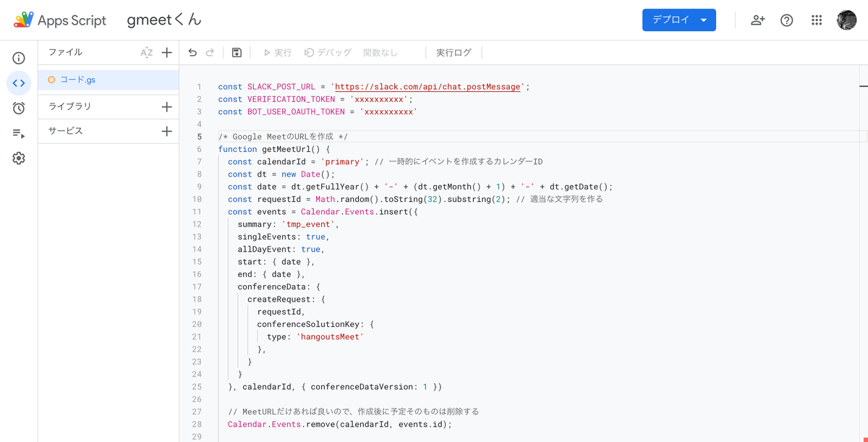
Task: Open the Executions list icon
Action: pos(19,133)
